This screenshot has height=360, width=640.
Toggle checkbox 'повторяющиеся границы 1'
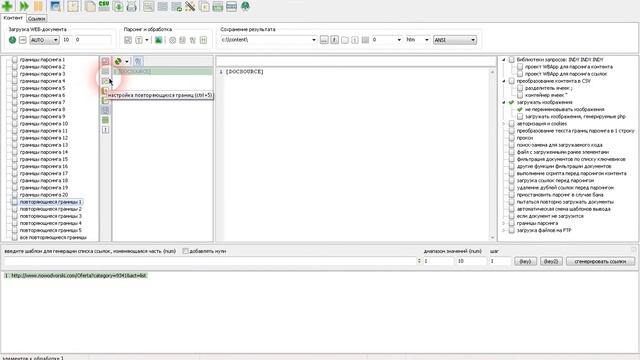coord(15,202)
